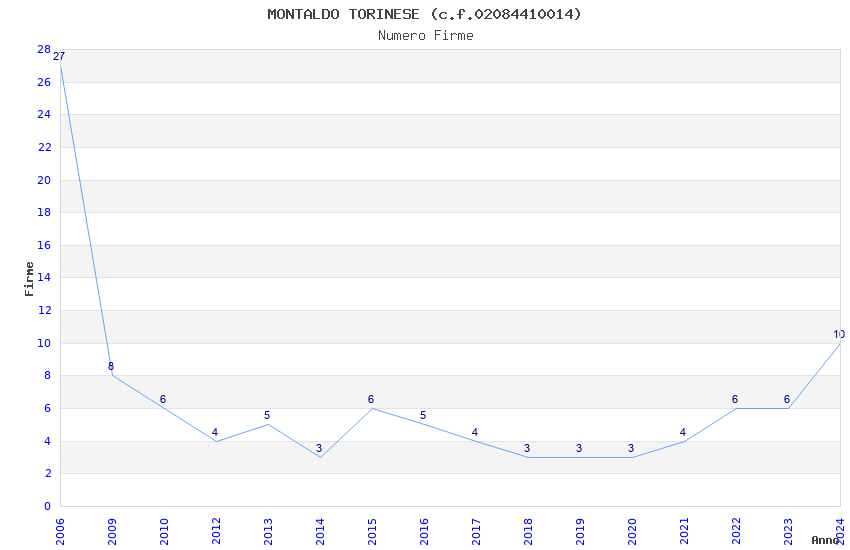The image size is (850, 550).
Task: Click data label 10 at year 2024
Action: [839, 334]
